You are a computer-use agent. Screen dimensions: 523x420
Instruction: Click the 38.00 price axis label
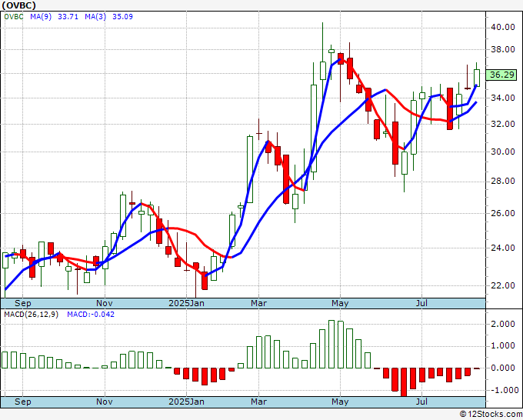click(x=503, y=50)
